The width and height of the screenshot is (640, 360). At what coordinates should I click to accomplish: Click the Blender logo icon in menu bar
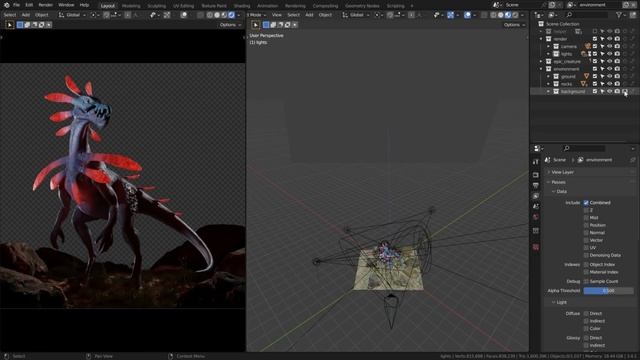[6, 5]
